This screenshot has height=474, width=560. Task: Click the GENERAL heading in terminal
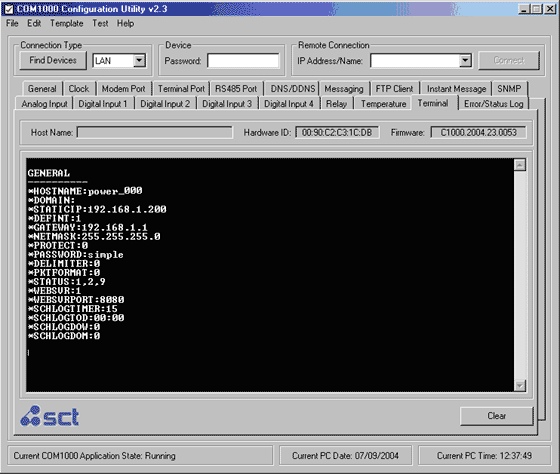[x=49, y=173]
